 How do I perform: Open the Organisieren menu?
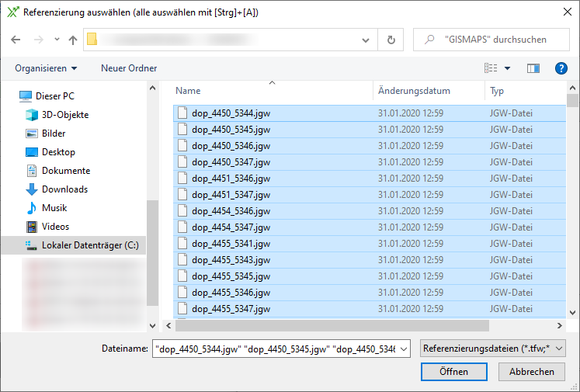pos(46,68)
